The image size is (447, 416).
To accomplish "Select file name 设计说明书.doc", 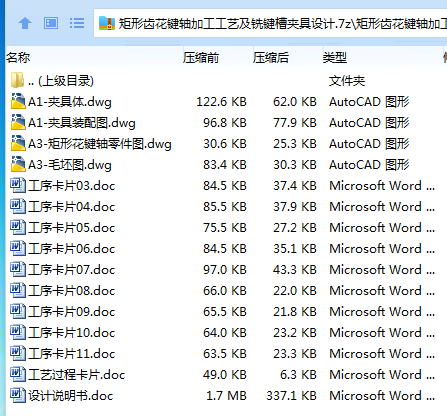I will (70, 396).
